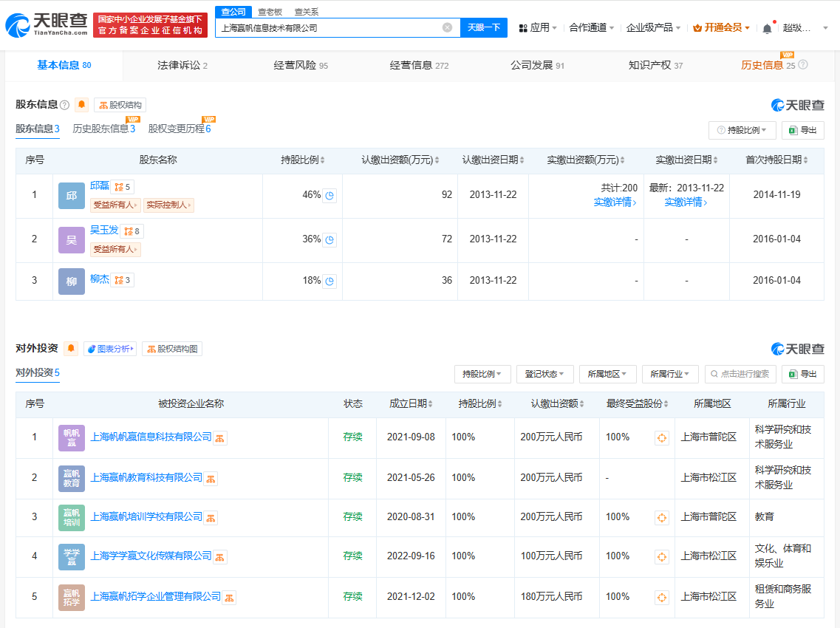Image resolution: width=840 pixels, height=628 pixels.
Task: Clear the search box with X icon
Action: 447,28
